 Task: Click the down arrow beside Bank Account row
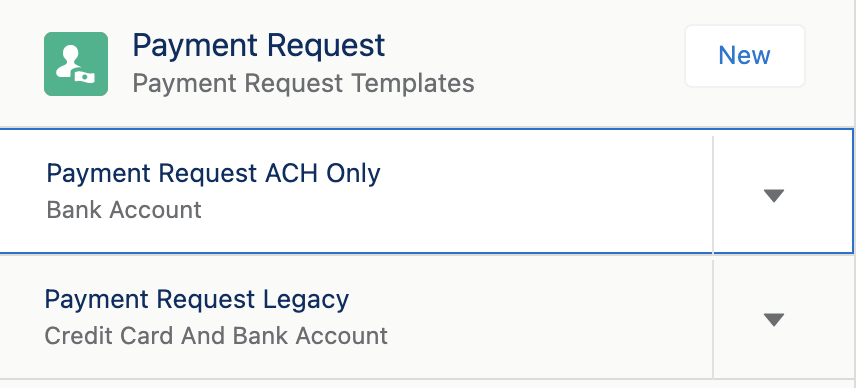pos(773,195)
